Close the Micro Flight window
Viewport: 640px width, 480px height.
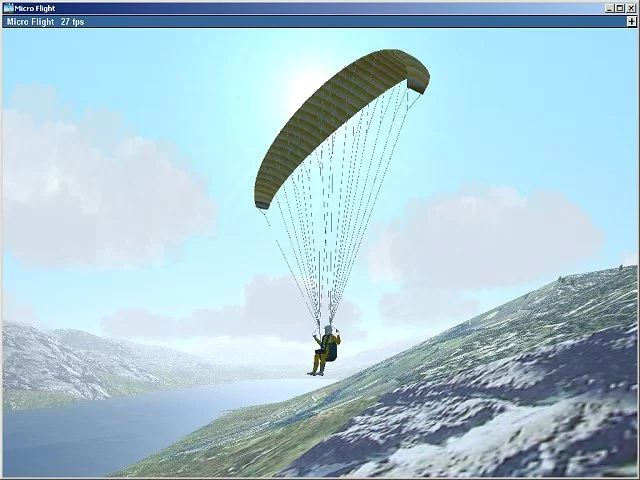[x=631, y=8]
